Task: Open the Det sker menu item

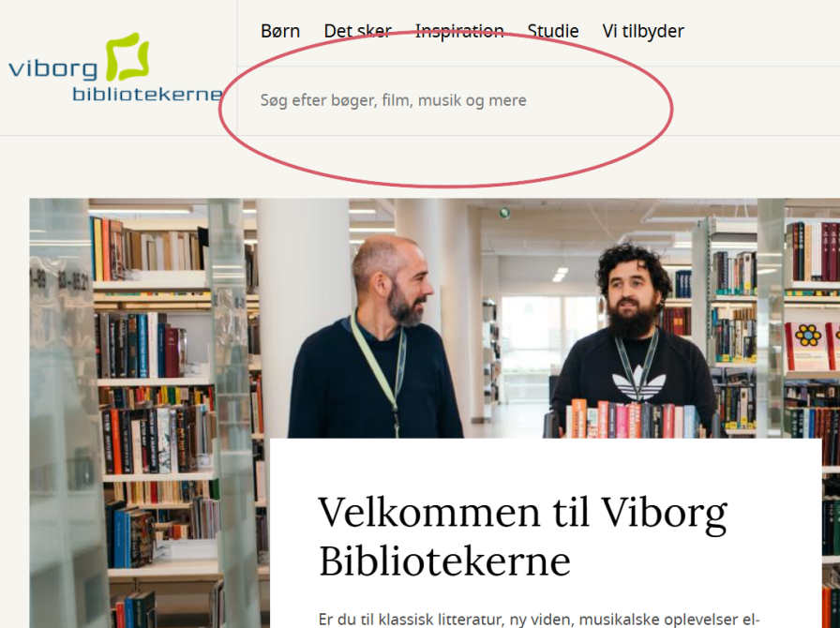Action: point(358,31)
